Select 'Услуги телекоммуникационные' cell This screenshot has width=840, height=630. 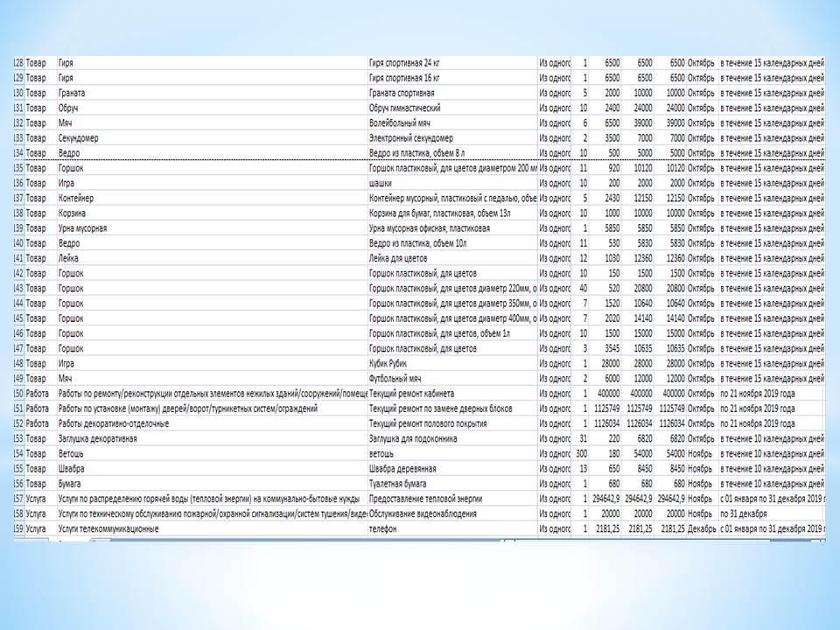tap(212, 528)
